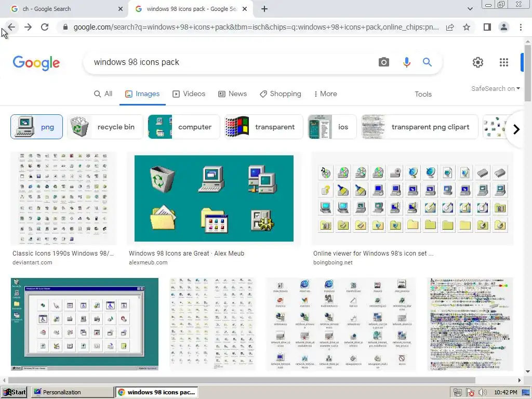Go back using the browser back arrow

pyautogui.click(x=11, y=27)
